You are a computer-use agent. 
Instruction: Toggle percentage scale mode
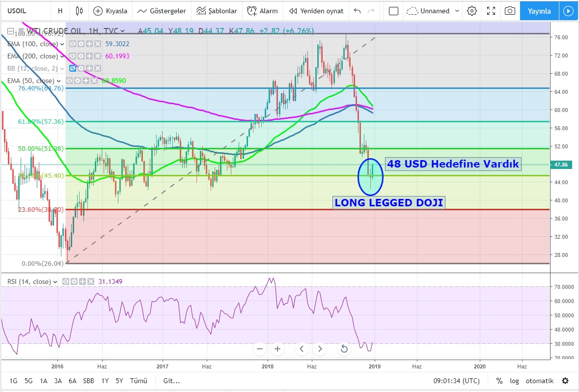(x=499, y=381)
